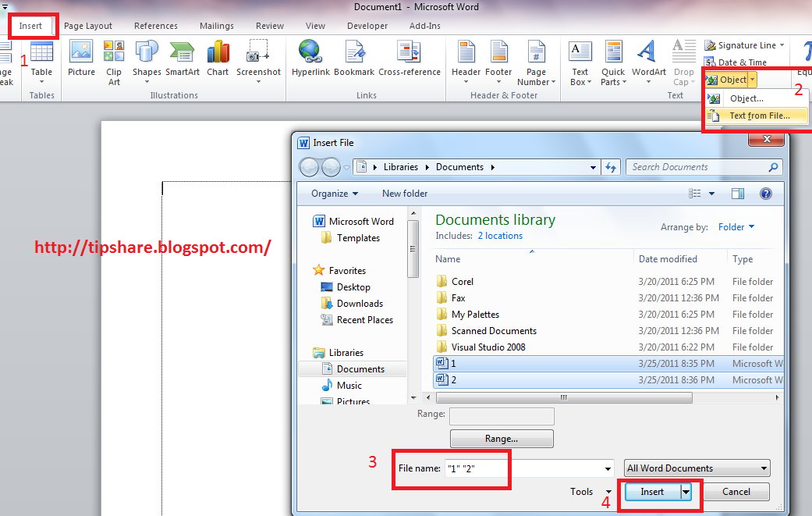
Task: Cancel the Insert File dialog
Action: (736, 492)
